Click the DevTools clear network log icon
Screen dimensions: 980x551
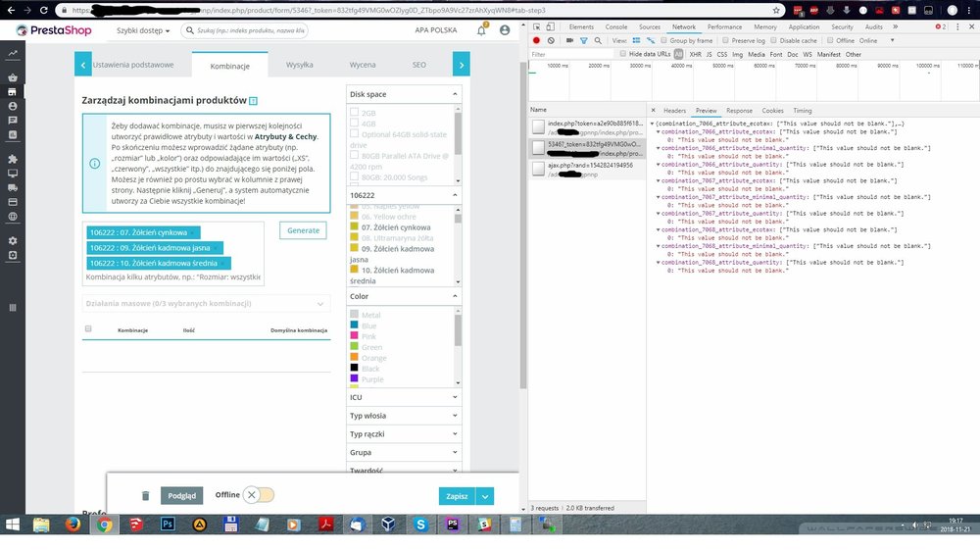pyautogui.click(x=551, y=40)
